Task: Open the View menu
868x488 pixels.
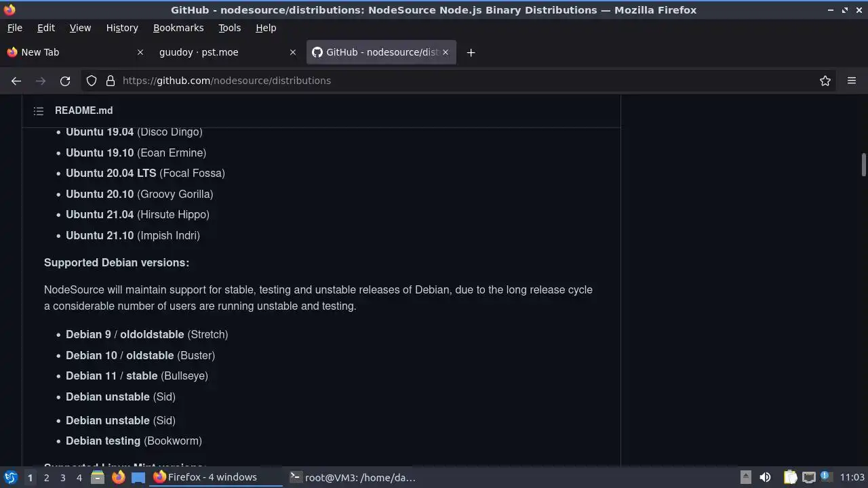Action: [80, 28]
